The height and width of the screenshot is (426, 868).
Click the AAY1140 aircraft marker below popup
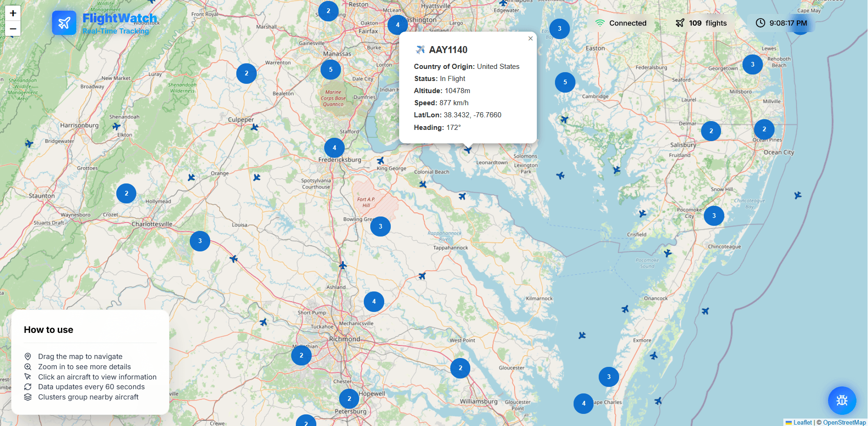click(467, 149)
